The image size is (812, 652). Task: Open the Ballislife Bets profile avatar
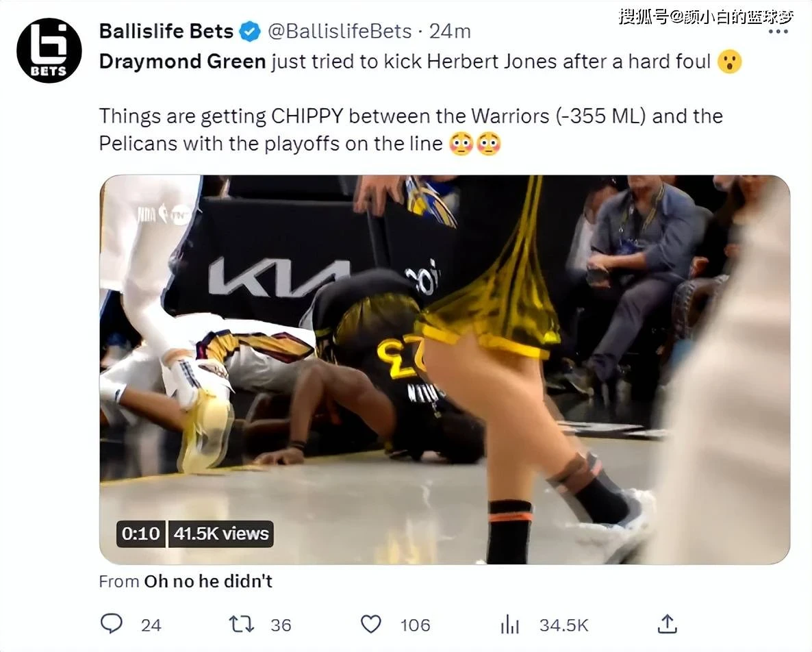(49, 50)
